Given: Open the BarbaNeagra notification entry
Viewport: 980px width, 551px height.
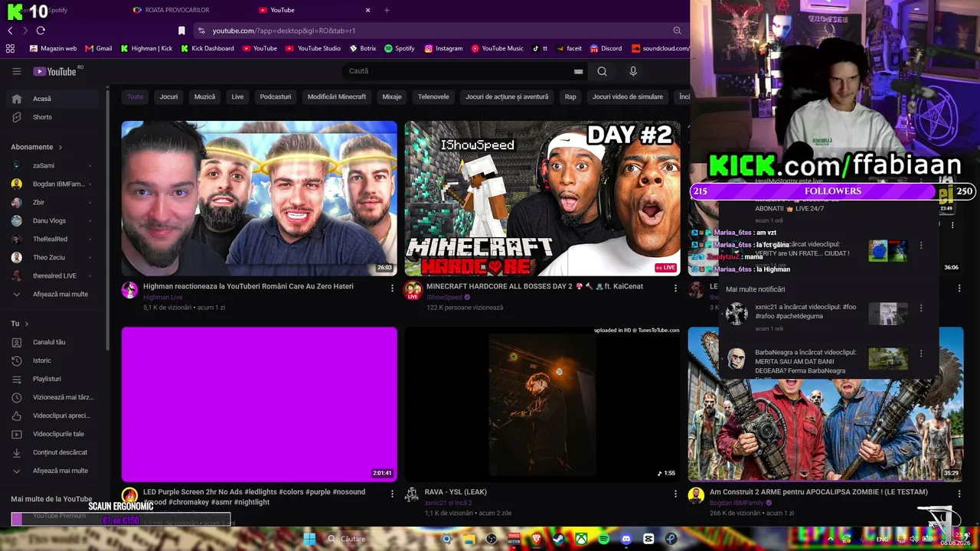Looking at the screenshot, I should pos(827,361).
